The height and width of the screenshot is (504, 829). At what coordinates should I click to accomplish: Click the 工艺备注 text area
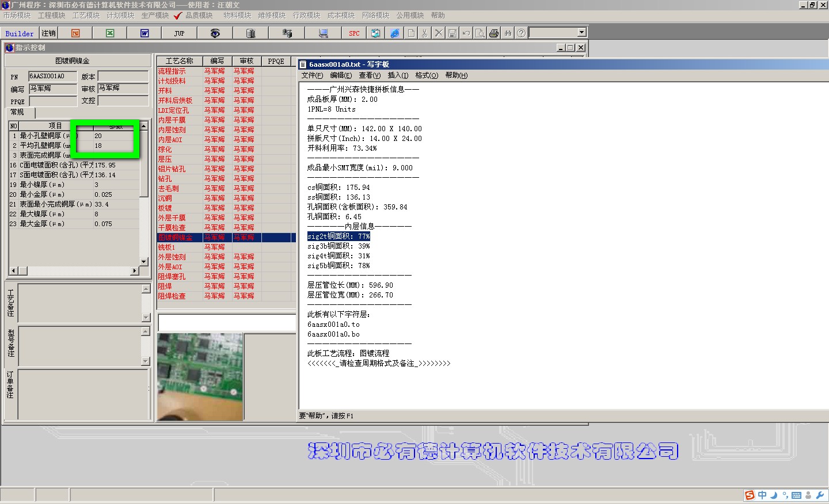coord(80,303)
